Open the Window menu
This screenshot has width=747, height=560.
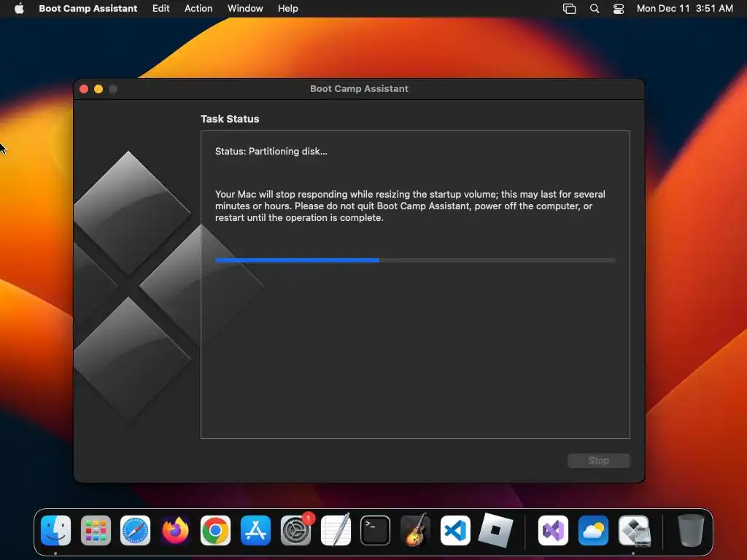245,9
